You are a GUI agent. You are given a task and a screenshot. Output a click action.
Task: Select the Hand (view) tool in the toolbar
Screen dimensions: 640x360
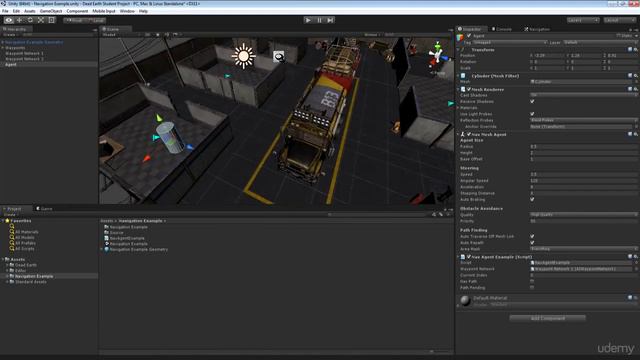[x=9, y=20]
